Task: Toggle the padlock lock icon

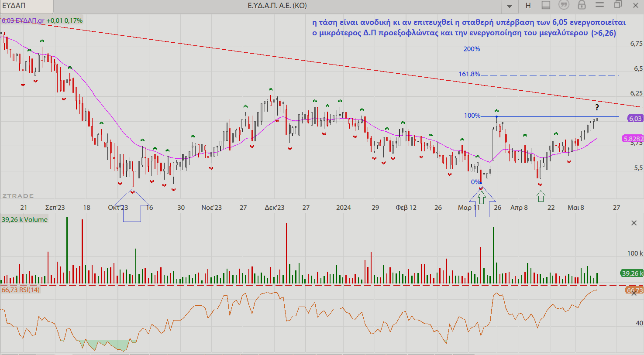Action: point(582,5)
